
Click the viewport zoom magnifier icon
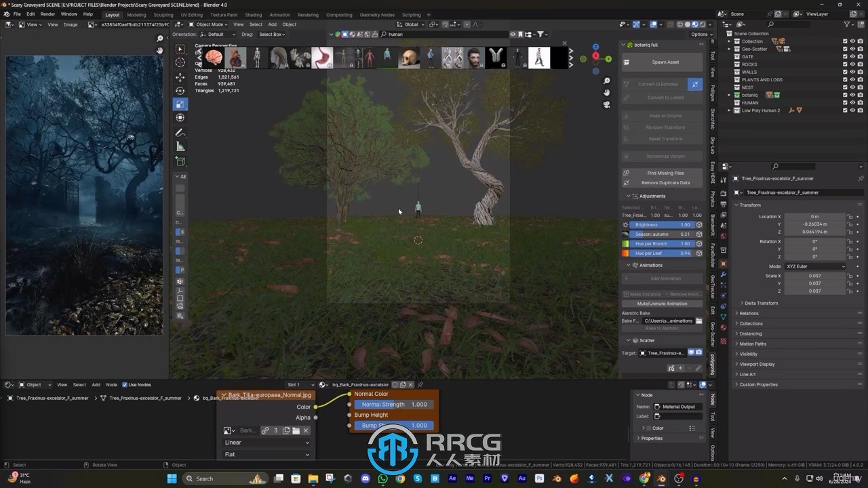tap(607, 81)
